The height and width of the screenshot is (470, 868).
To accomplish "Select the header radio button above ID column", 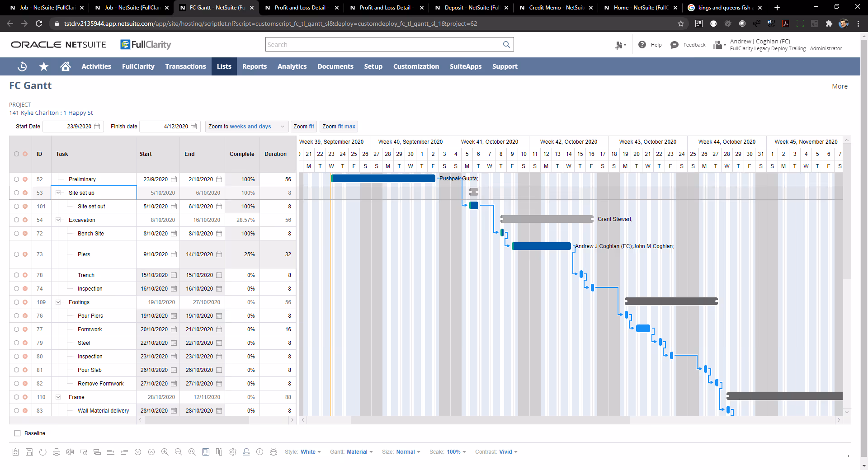I will pos(17,154).
